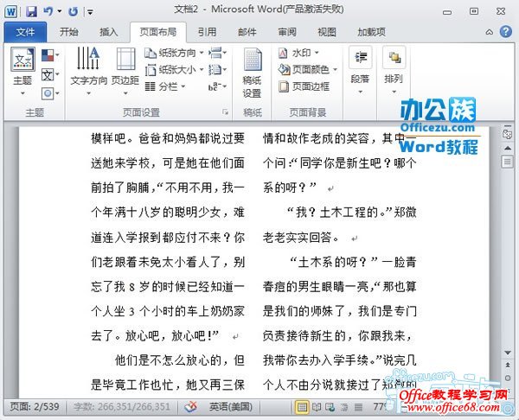Click the line "老老实实回答。"
The image size is (519, 420).
pyautogui.click(x=300, y=238)
